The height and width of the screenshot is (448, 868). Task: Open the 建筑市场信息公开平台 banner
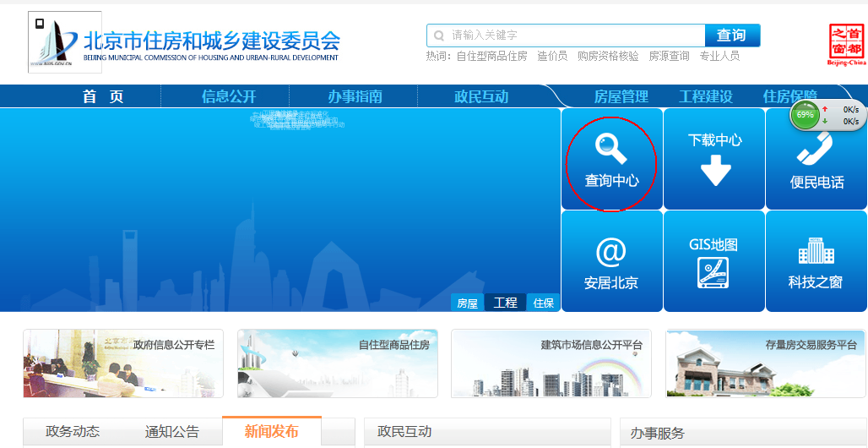(551, 363)
